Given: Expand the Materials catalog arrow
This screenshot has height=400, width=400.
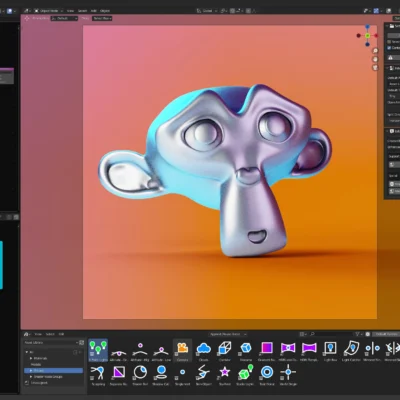Looking at the screenshot, I should tap(31, 358).
